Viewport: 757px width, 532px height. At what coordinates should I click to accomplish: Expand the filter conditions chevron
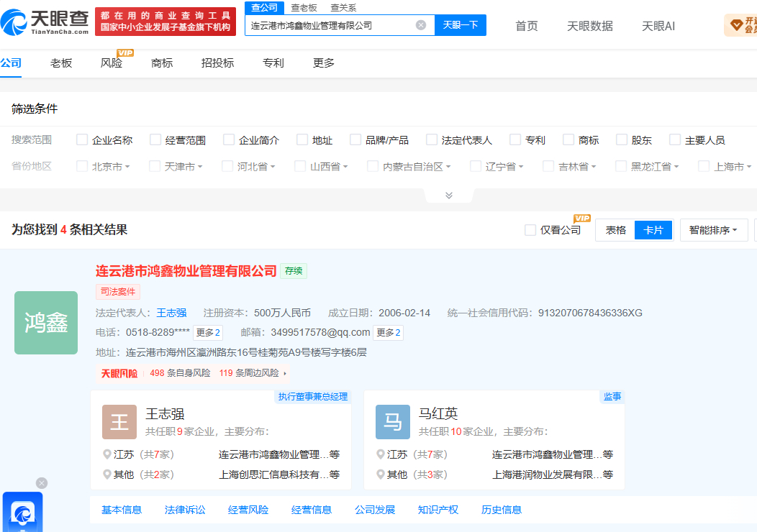[449, 196]
